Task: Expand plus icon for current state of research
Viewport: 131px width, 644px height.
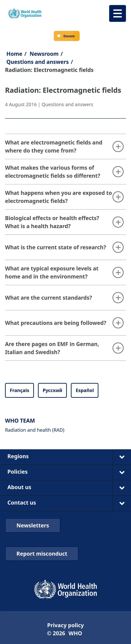Action: tap(118, 247)
